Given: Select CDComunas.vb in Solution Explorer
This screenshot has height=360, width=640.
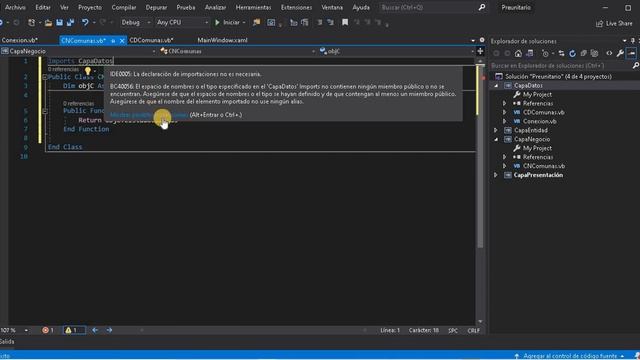Looking at the screenshot, I should pyautogui.click(x=544, y=113).
